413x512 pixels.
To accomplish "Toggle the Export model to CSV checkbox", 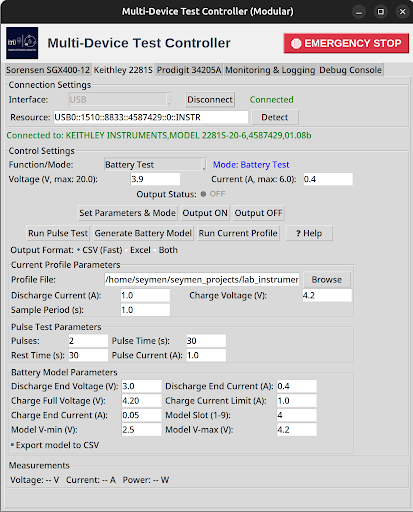I will [55, 445].
